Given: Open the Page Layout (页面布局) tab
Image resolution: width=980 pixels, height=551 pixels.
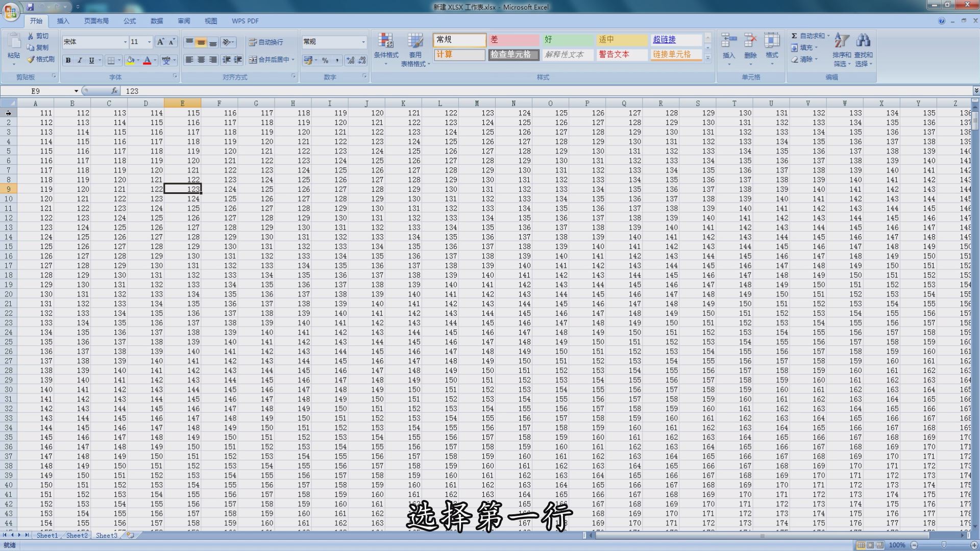Looking at the screenshot, I should pos(96,21).
